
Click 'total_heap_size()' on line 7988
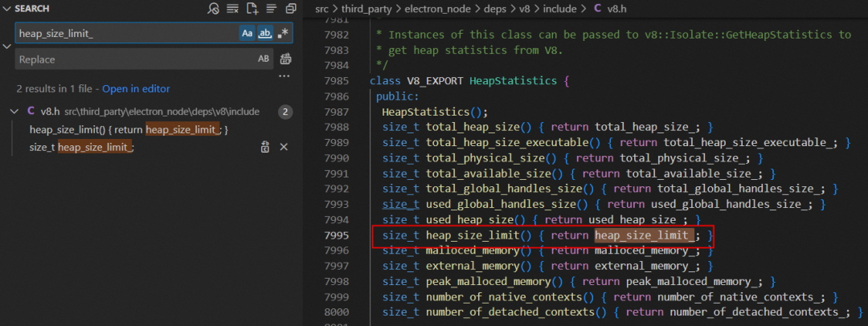(479, 128)
